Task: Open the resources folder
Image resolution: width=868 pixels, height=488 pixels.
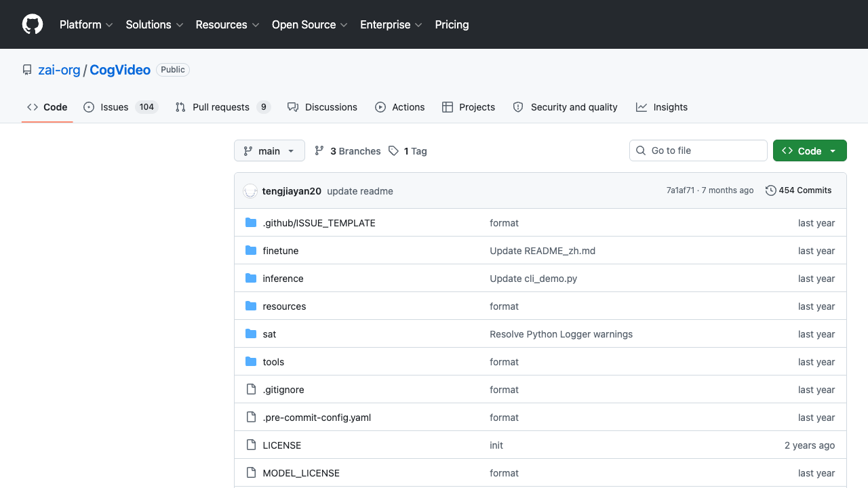Action: tap(284, 306)
